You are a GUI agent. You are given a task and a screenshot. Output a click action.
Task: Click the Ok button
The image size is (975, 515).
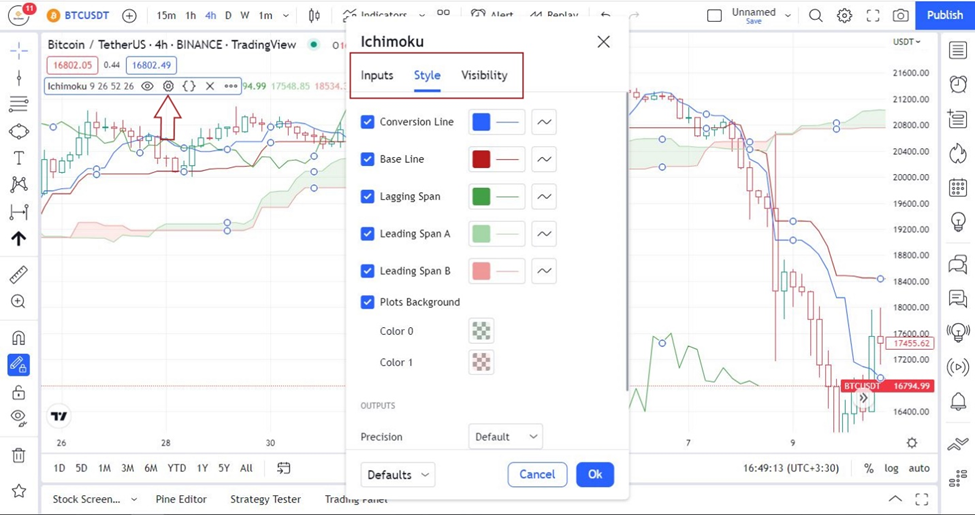(x=595, y=475)
